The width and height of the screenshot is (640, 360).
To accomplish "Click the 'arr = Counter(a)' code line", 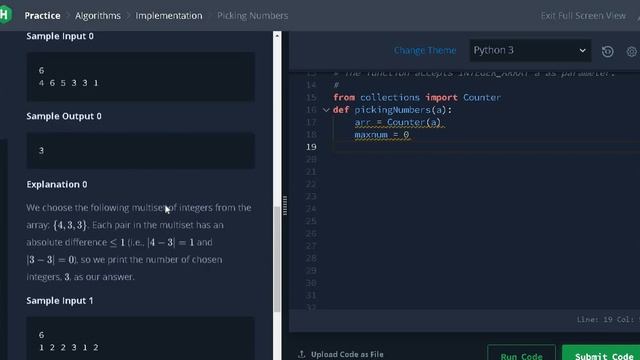I will click(398, 122).
